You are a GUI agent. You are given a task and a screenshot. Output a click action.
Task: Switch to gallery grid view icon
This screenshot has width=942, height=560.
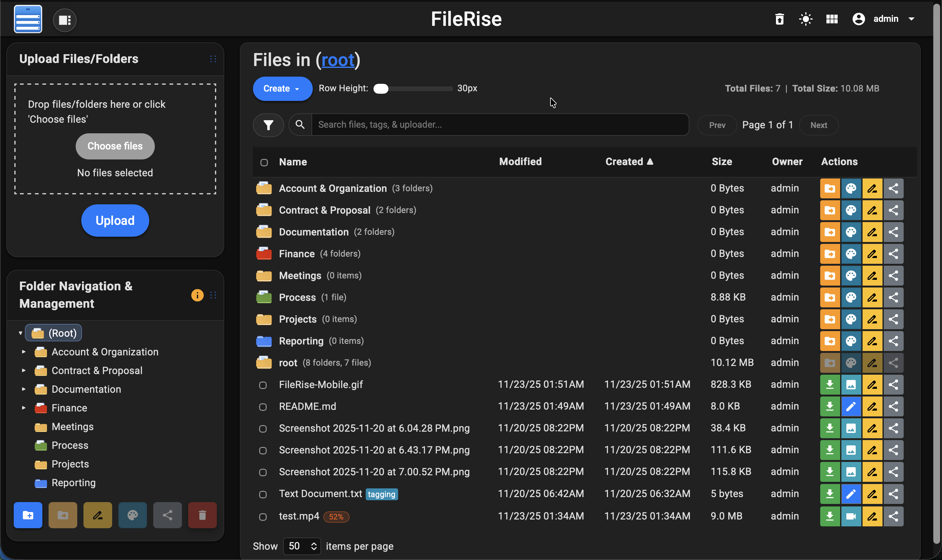click(832, 19)
